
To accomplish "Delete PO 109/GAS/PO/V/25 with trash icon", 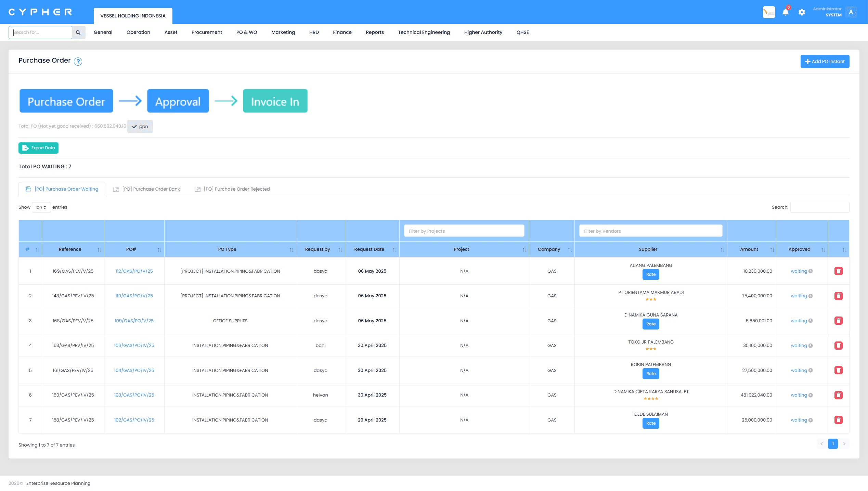I will pos(839,321).
